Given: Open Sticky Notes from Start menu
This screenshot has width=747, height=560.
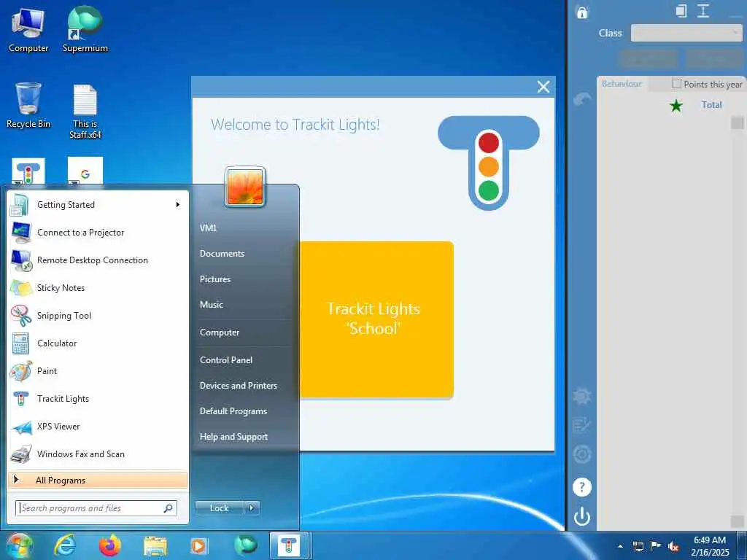Looking at the screenshot, I should tap(98, 287).
